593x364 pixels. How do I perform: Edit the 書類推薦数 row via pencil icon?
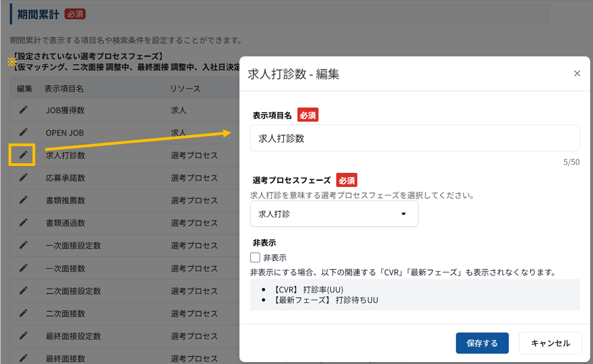tap(23, 200)
